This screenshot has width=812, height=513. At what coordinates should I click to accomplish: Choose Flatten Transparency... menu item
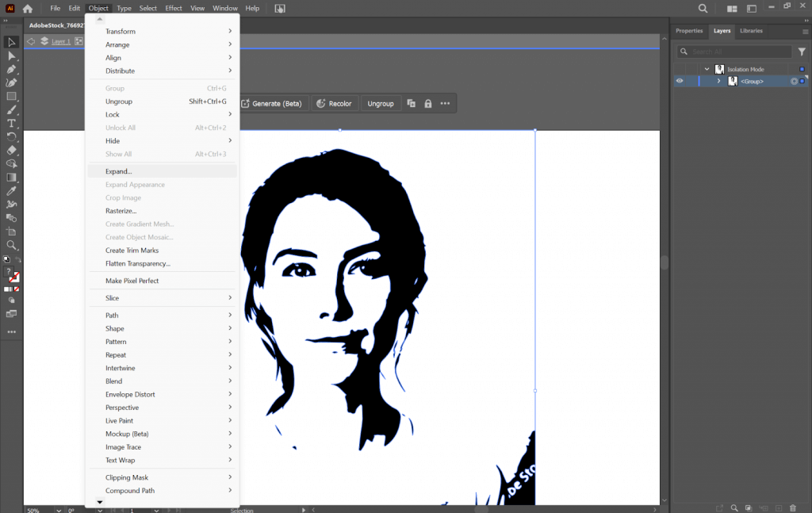[162, 263]
